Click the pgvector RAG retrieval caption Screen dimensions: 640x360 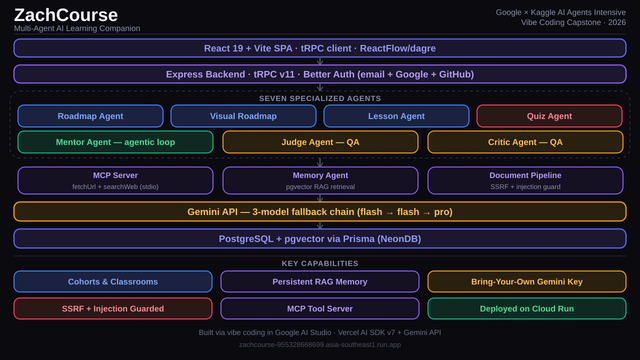pyautogui.click(x=320, y=187)
